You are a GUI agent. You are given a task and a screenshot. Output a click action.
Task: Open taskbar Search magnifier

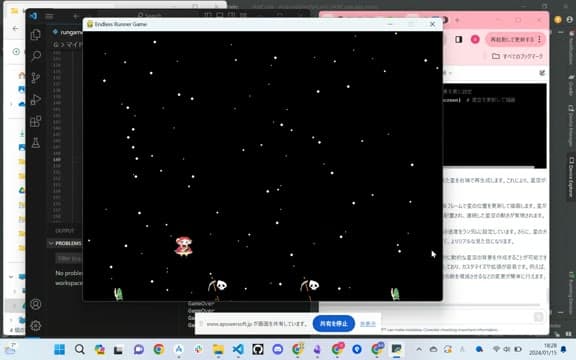[80, 349]
